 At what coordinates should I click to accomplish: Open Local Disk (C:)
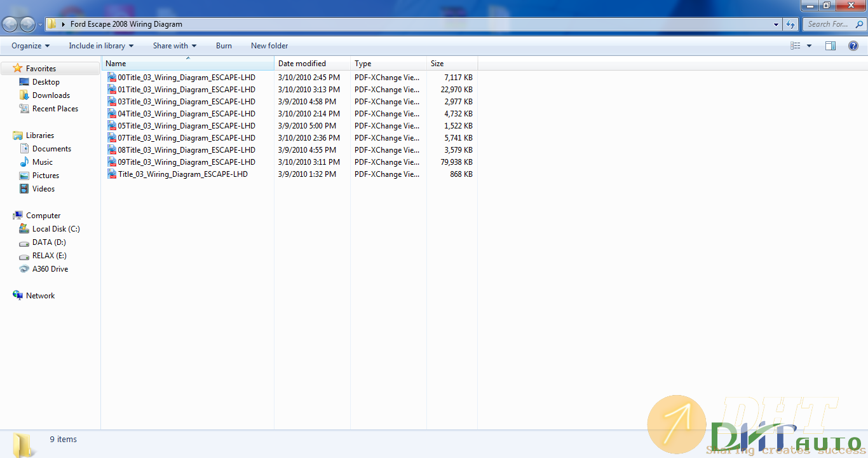pyautogui.click(x=56, y=229)
